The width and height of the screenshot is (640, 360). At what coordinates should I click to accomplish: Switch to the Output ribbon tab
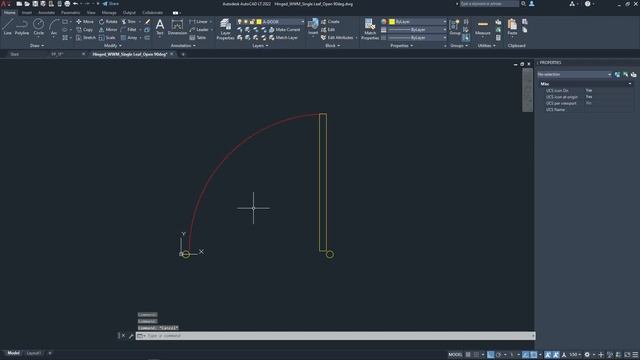(x=129, y=13)
